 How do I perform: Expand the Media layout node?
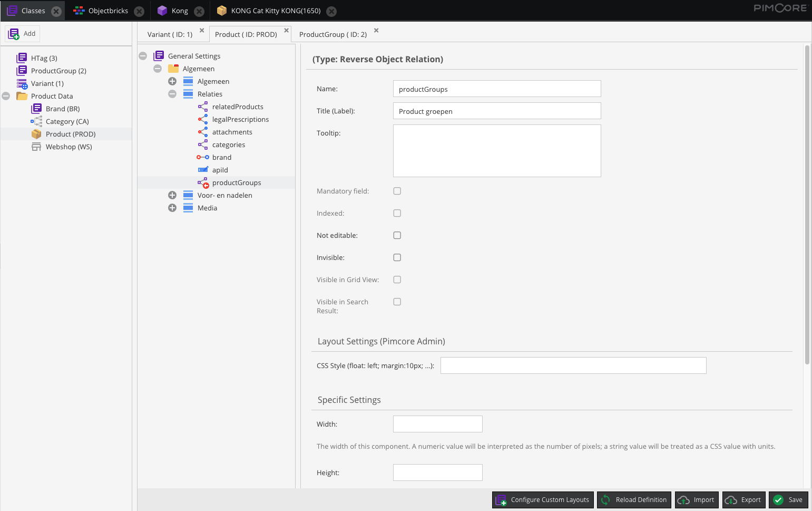pos(172,207)
